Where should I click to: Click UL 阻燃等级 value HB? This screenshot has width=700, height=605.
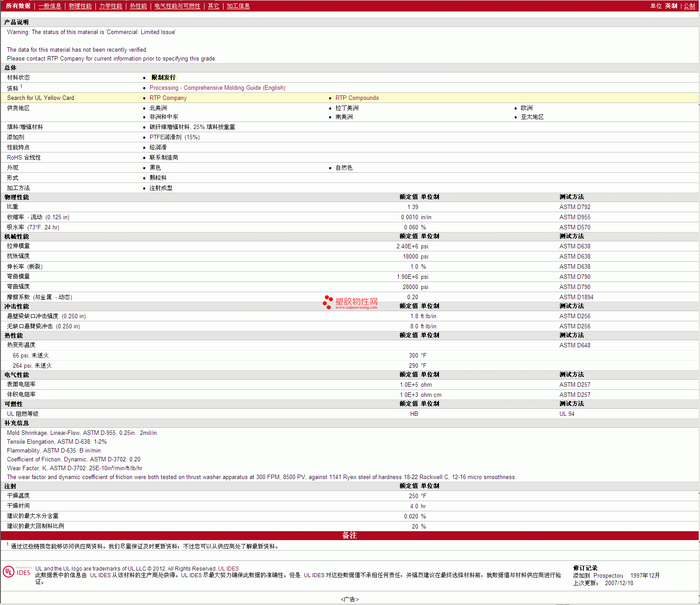414,414
